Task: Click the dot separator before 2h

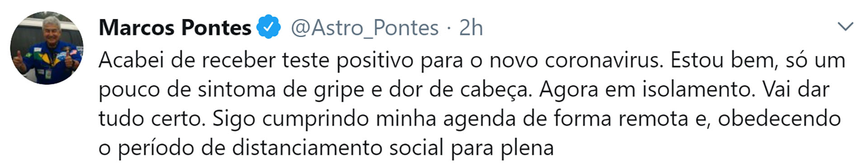Action: point(449,29)
